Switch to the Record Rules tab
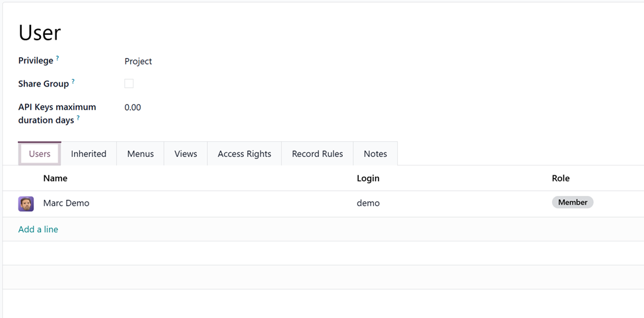This screenshot has width=644, height=318. [x=317, y=154]
